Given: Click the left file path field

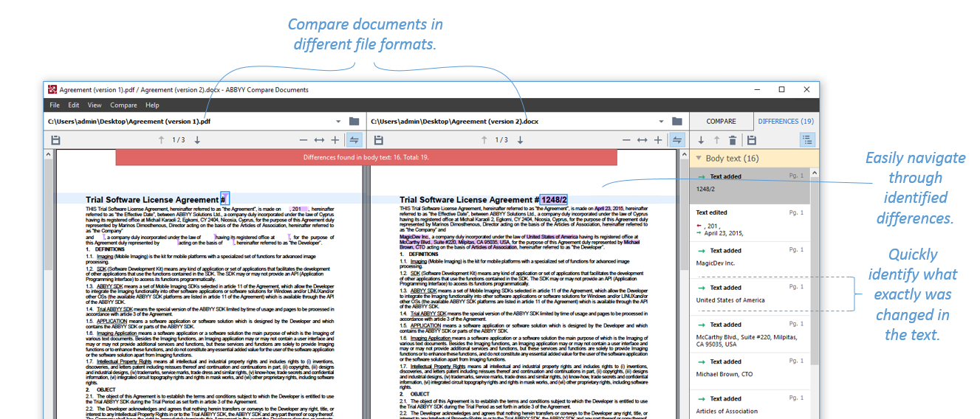Looking at the screenshot, I should coord(189,122).
